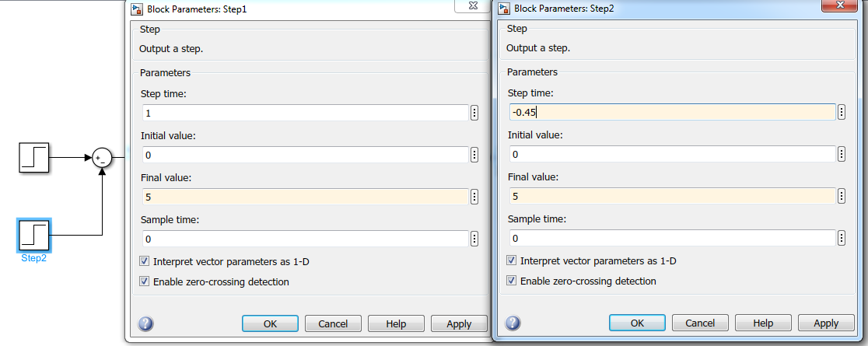This screenshot has width=868, height=346.
Task: Click the Step1 dialog title bar icon
Action: pyautogui.click(x=137, y=9)
